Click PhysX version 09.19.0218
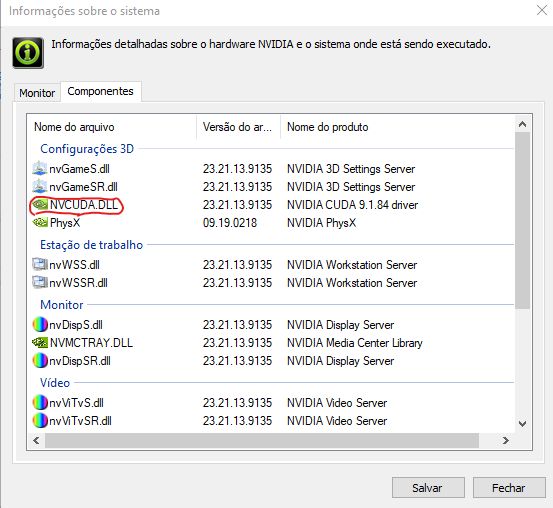This screenshot has width=553, height=508. (230, 223)
